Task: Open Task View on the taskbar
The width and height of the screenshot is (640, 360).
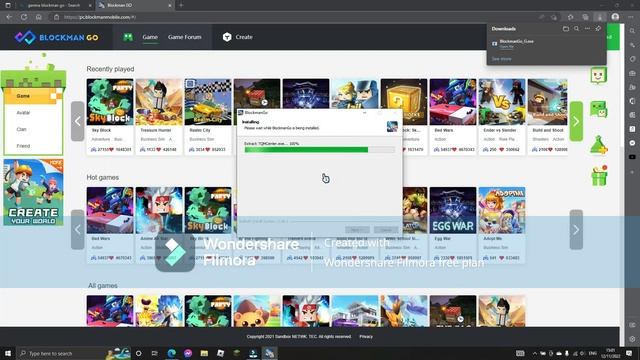Action: [x=155, y=353]
